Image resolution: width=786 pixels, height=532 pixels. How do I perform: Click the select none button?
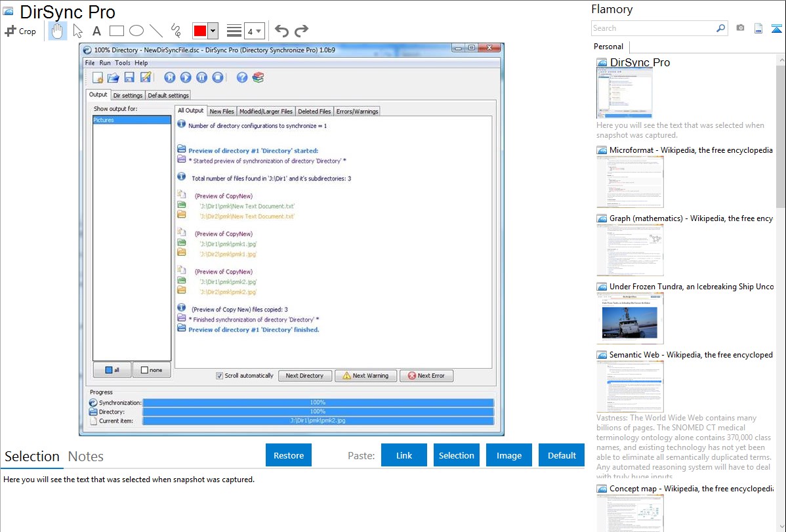(152, 370)
